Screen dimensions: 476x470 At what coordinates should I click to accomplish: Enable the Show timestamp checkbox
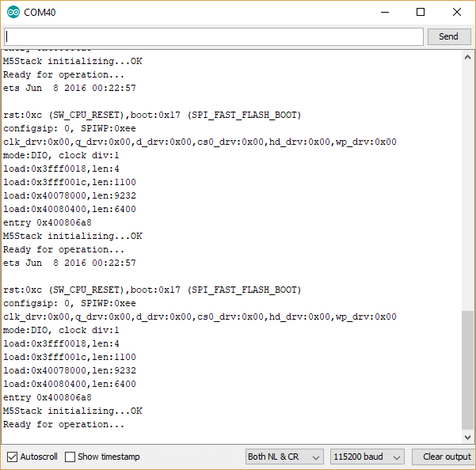pos(70,457)
